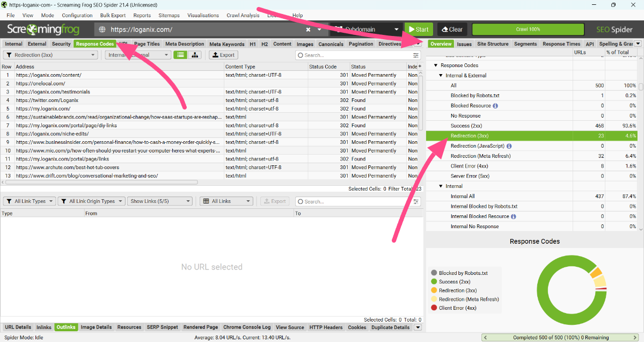
Task: Open Subdomain crawl scope dropdown
Action: pos(365,30)
